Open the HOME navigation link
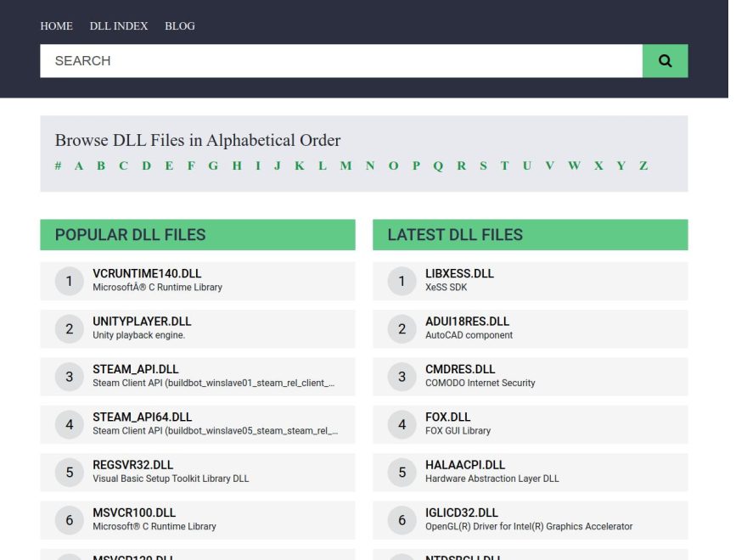This screenshot has width=747, height=560. [56, 26]
